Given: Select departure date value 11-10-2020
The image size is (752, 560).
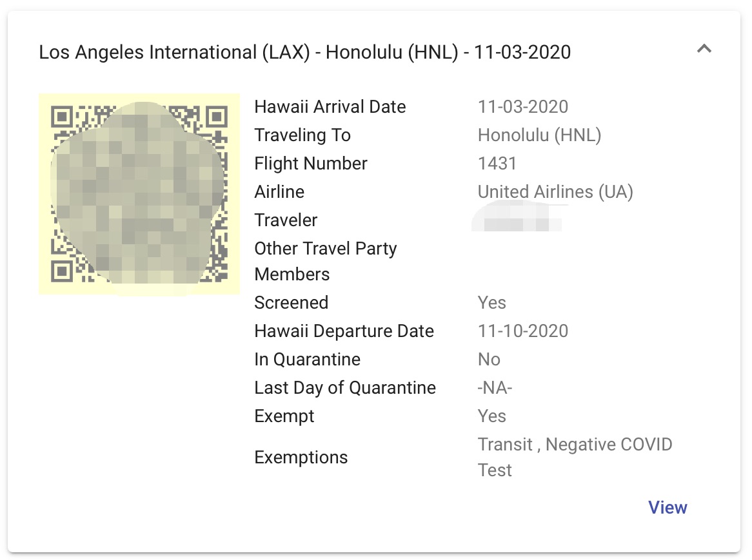Looking at the screenshot, I should click(x=523, y=331).
